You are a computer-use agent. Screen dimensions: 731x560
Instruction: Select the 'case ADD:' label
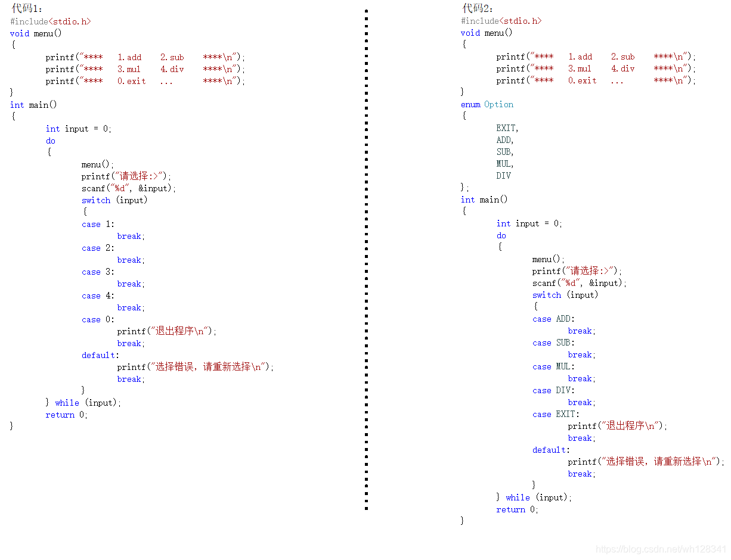pos(554,319)
